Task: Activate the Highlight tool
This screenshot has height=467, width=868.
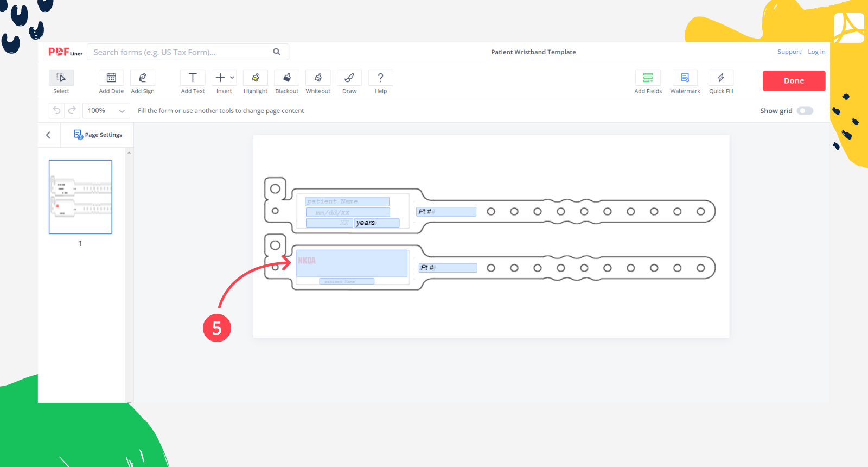Action: [256, 78]
